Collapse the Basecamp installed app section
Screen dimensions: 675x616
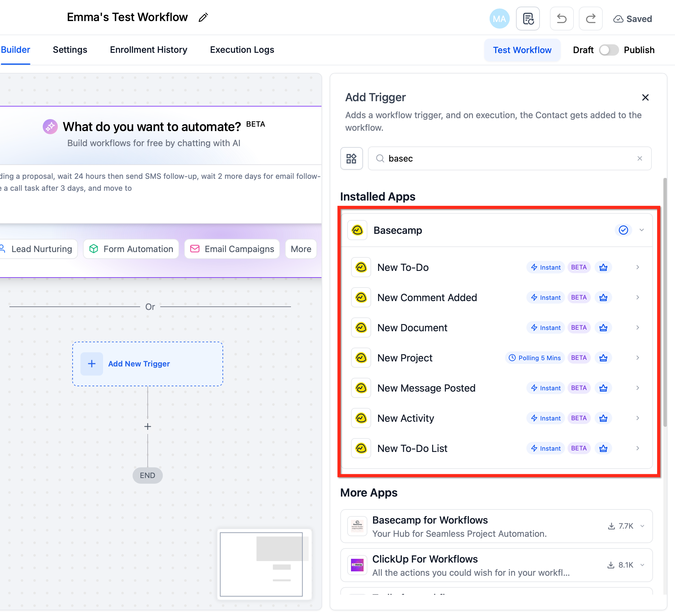tap(641, 230)
